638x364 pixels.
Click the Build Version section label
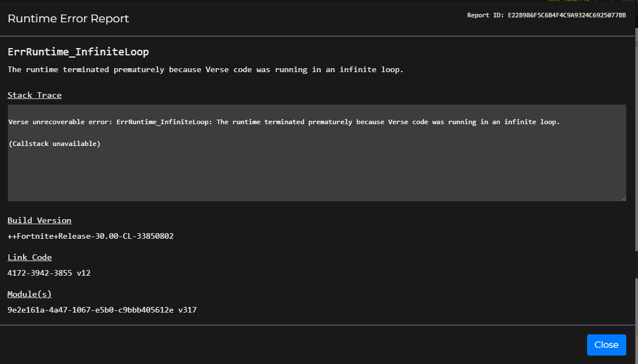pyautogui.click(x=40, y=220)
